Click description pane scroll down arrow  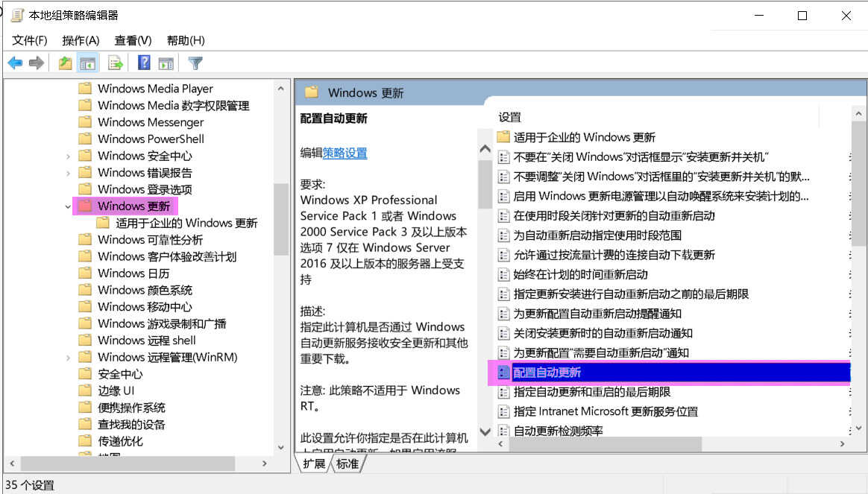coord(485,431)
